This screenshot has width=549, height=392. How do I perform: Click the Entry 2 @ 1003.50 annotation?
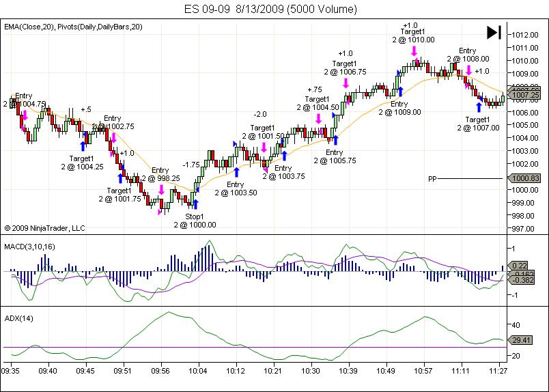pos(236,188)
